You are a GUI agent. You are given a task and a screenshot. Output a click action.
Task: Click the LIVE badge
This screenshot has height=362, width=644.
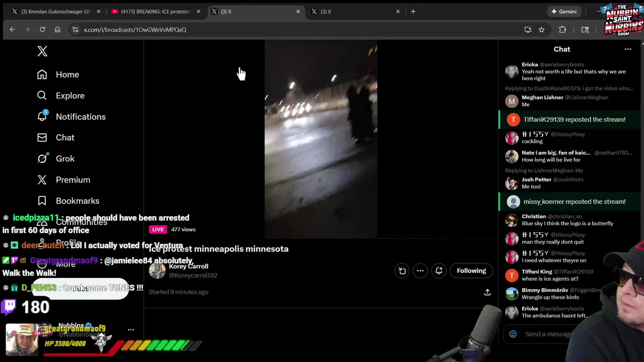(158, 229)
